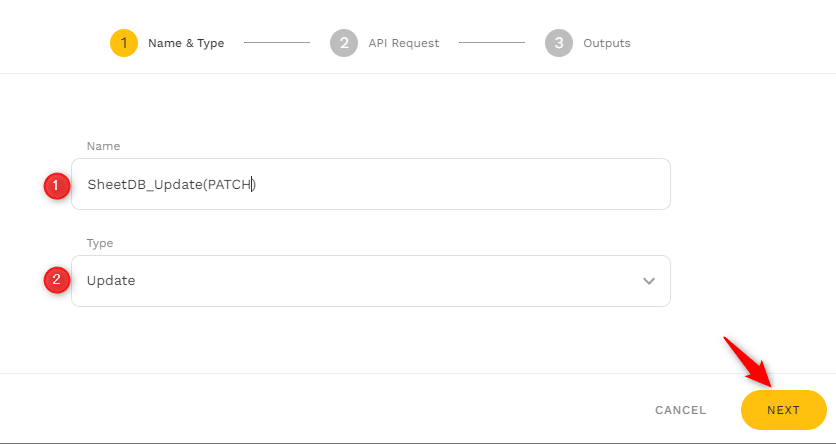Click the red badge numbered 1
This screenshot has width=836, height=444.
coord(56,185)
